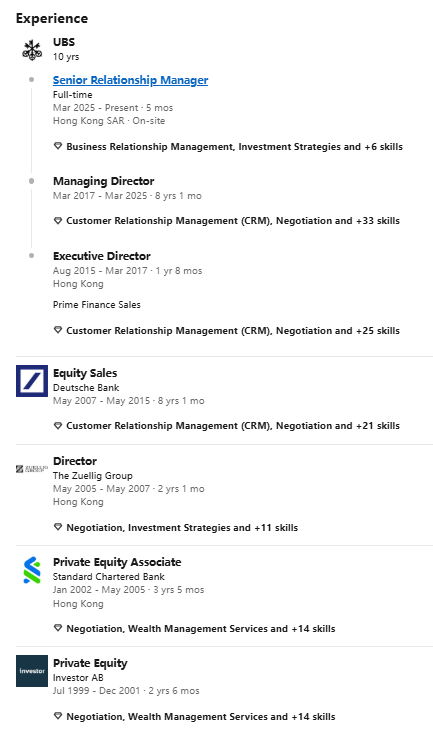Click the UBS company logo

[32, 50]
